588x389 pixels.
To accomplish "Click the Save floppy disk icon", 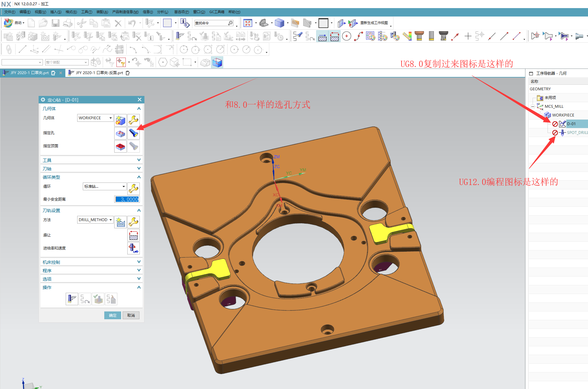I will 55,23.
